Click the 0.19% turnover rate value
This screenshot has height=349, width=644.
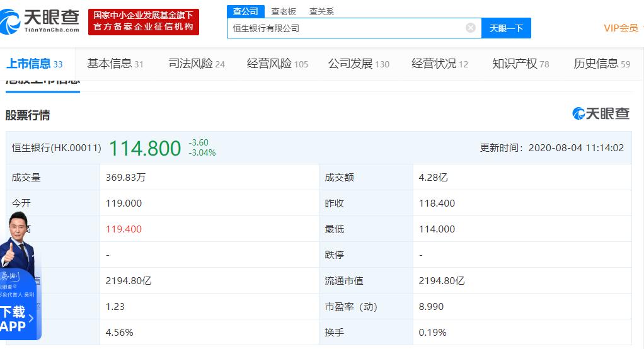click(x=432, y=333)
